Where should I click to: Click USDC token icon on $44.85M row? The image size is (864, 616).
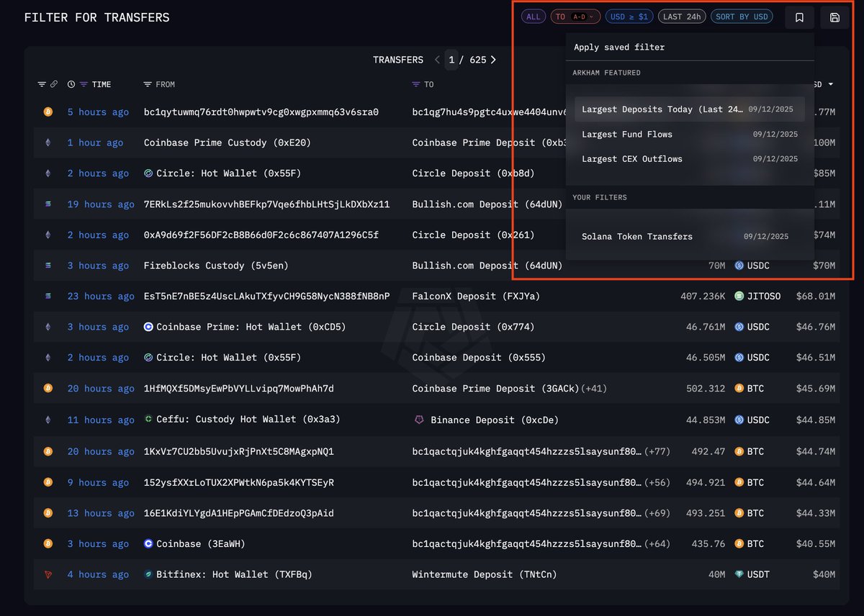pyautogui.click(x=739, y=420)
